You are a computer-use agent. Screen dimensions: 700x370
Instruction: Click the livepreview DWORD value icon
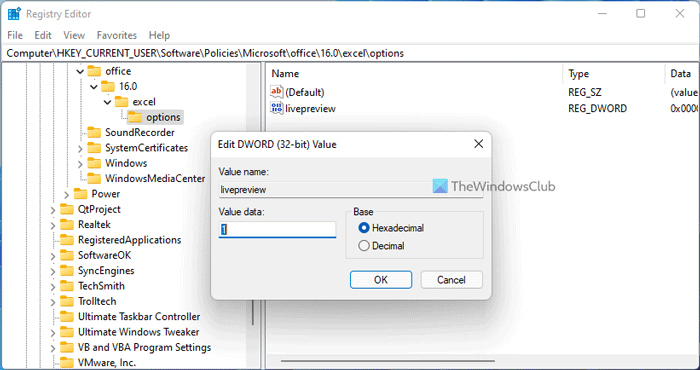[x=277, y=108]
